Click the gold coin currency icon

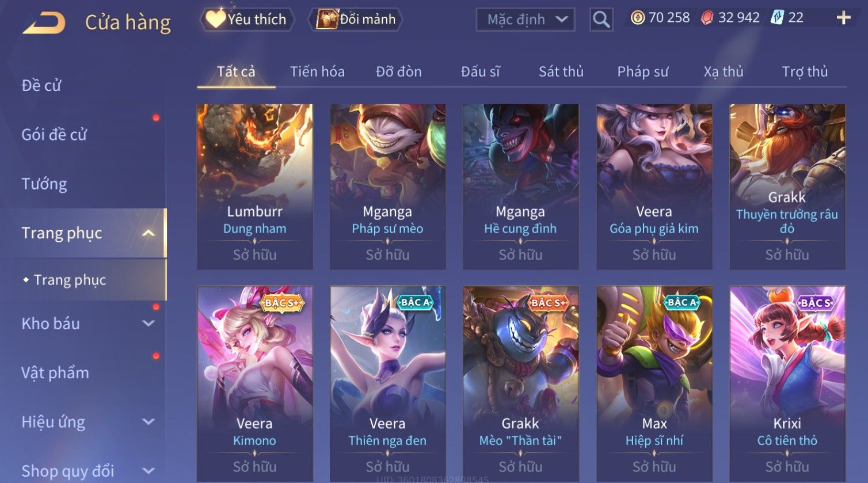coord(638,18)
